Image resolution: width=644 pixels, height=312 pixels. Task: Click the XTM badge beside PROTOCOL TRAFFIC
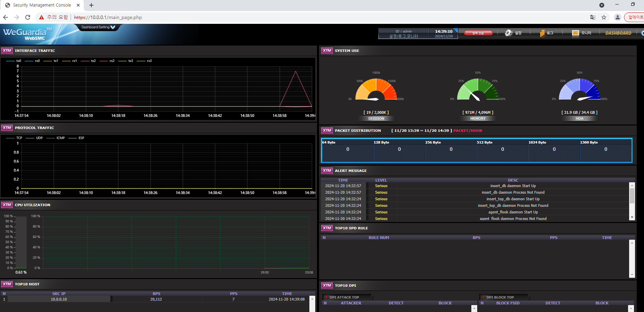click(x=7, y=128)
